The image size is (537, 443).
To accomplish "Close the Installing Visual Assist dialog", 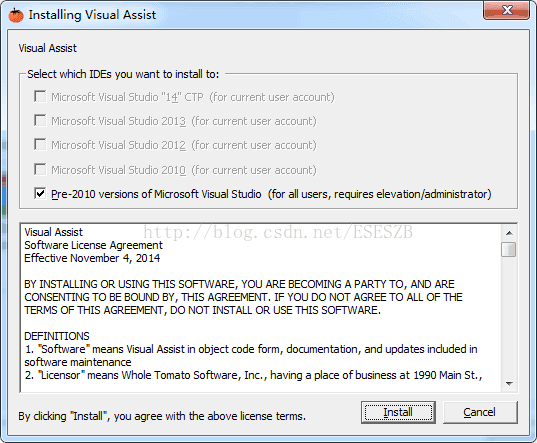I will (x=507, y=10).
